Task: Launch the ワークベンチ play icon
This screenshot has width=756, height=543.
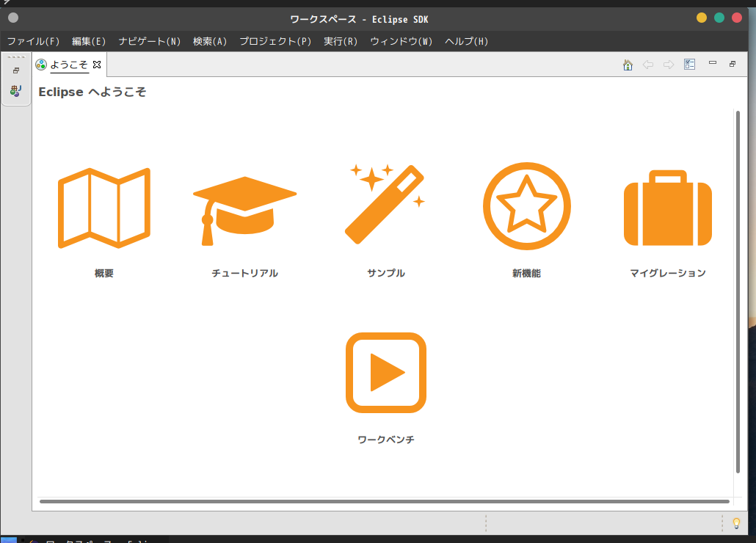Action: 386,373
